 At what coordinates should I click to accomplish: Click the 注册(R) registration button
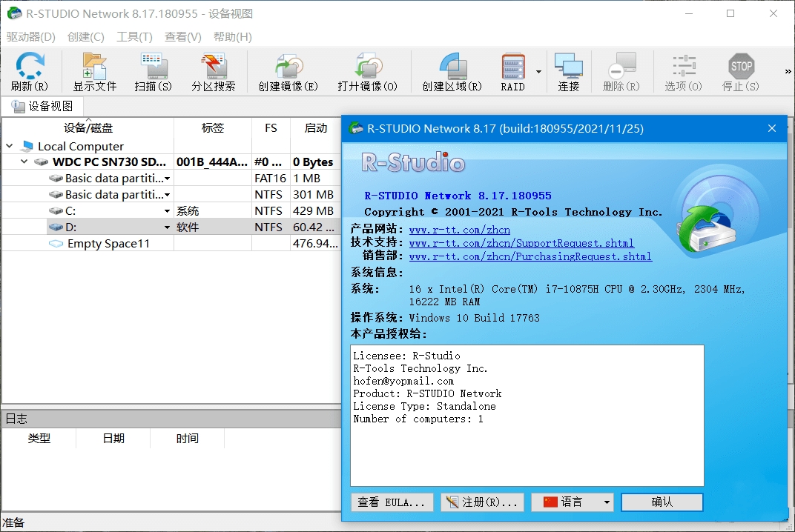click(482, 502)
